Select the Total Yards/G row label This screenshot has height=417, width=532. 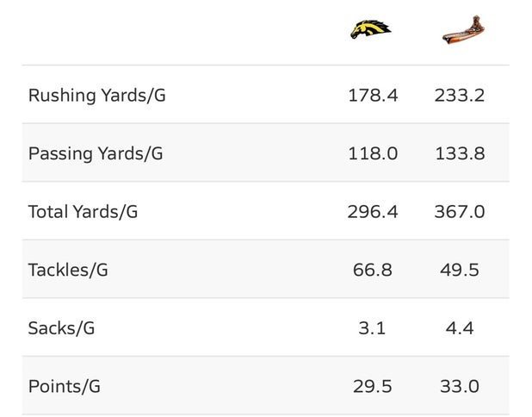pos(84,211)
